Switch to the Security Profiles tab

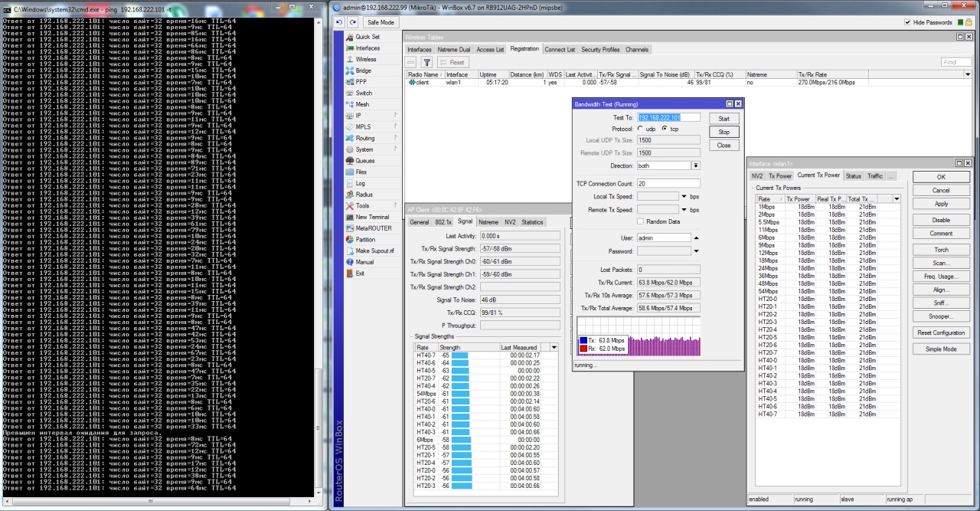[600, 50]
